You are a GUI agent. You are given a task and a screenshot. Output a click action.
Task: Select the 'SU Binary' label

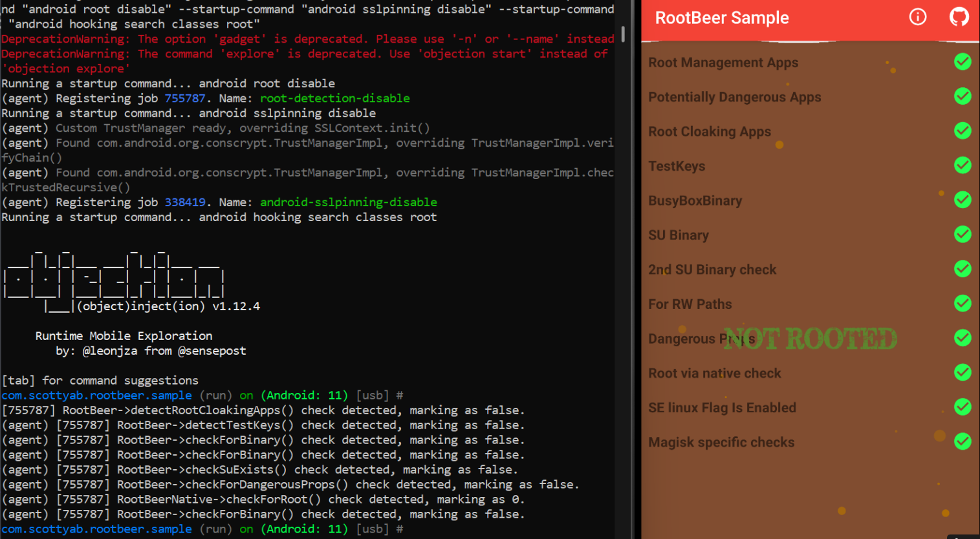click(679, 235)
